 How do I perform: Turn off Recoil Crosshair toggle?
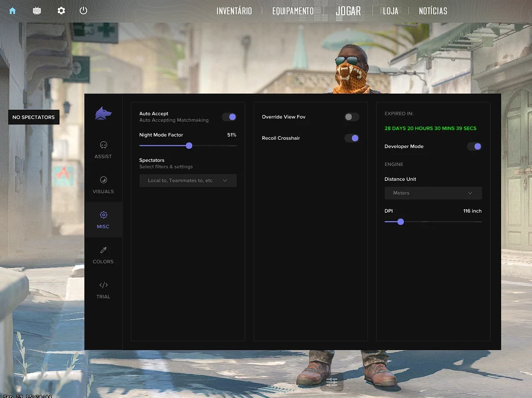(351, 138)
